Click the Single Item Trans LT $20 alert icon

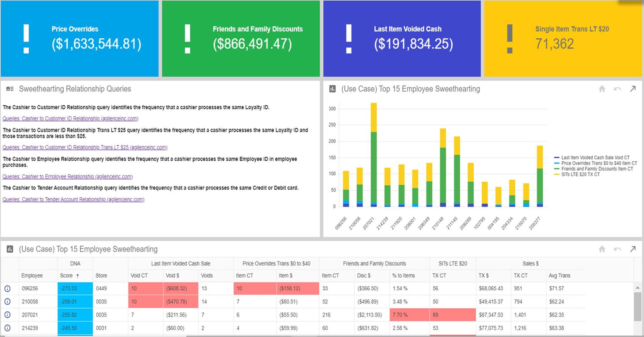tap(509, 39)
